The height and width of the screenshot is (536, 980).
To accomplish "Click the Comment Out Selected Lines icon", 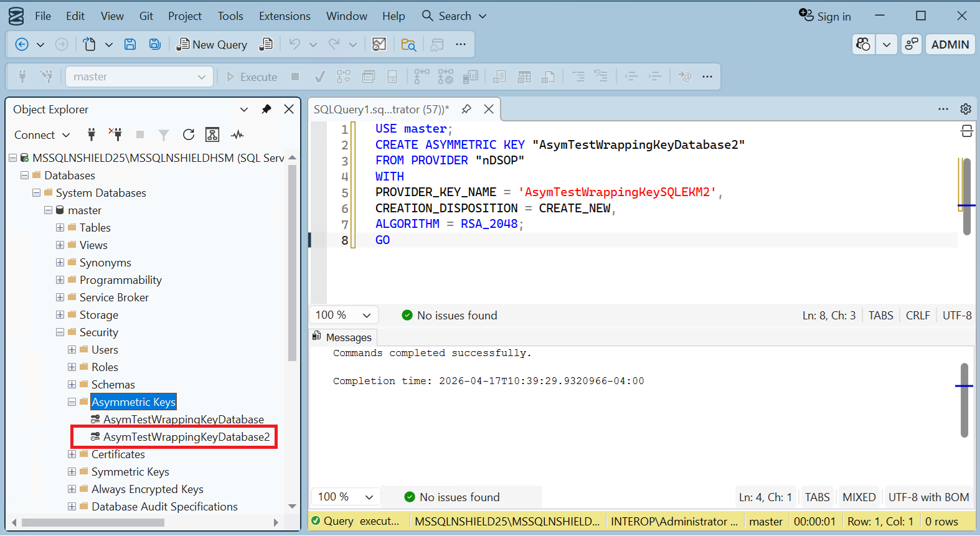I will click(x=578, y=77).
